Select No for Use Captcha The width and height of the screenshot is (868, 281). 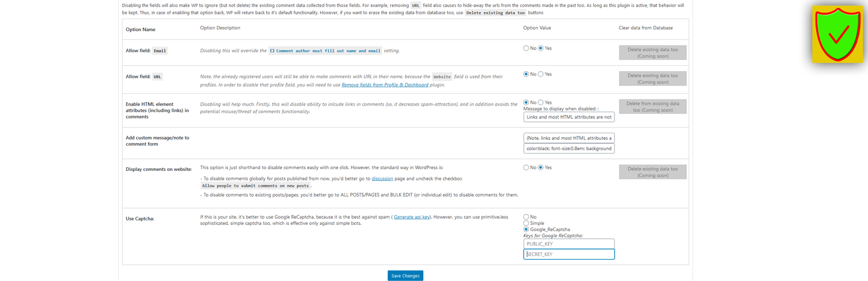pyautogui.click(x=526, y=217)
